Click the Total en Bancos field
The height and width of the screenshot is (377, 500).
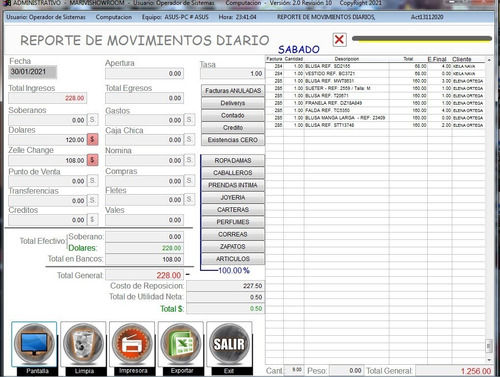[144, 259]
